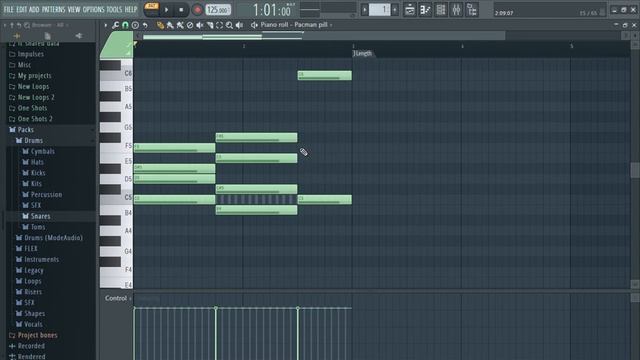Click the browser collapse-up arrow icon
Image resolution: width=640 pixels, height=360 pixels.
click(x=12, y=25)
